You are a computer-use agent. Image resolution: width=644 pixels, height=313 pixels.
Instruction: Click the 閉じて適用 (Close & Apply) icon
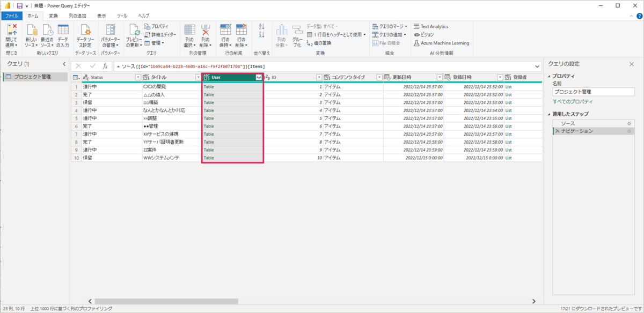pos(11,29)
